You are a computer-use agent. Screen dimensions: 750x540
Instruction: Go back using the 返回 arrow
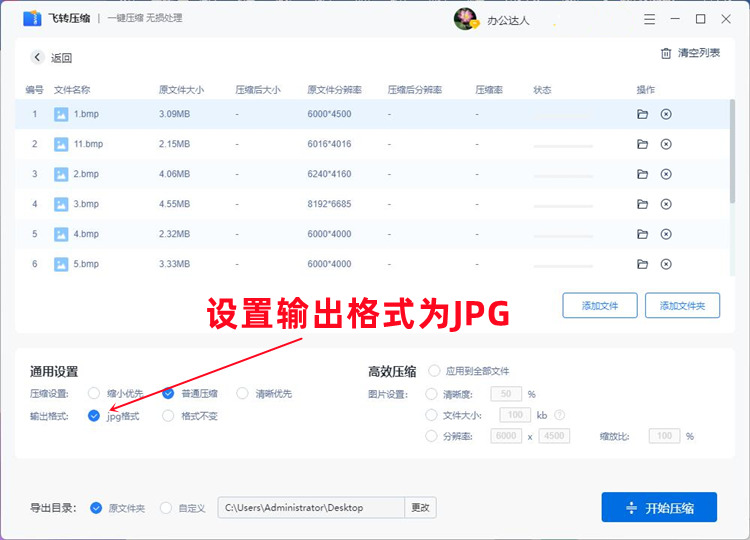[37, 57]
